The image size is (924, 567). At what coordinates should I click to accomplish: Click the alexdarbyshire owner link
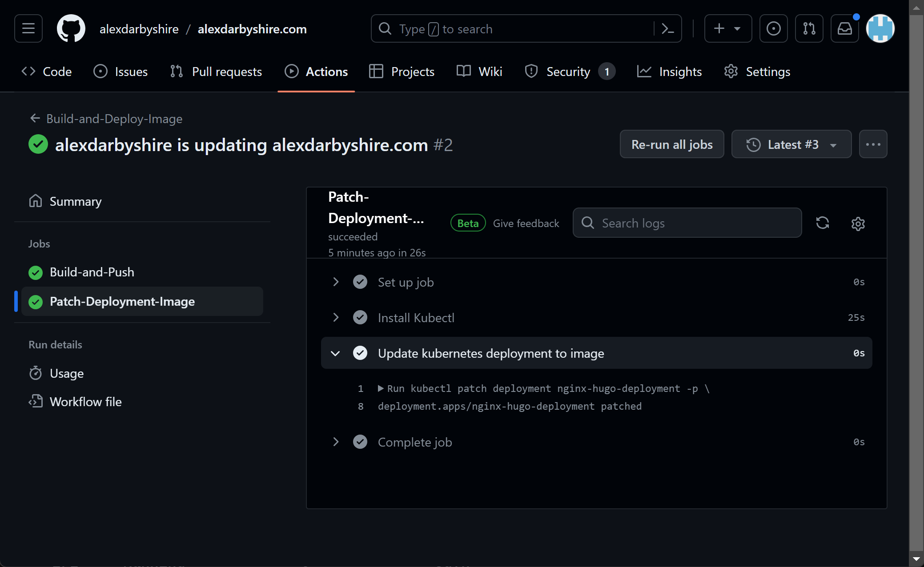[139, 29]
